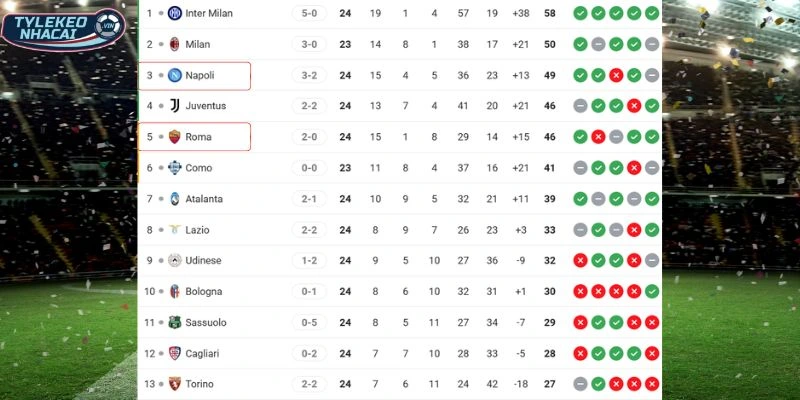Click Napoli's red loss form indicator
Image resolution: width=800 pixels, height=400 pixels.
pyautogui.click(x=616, y=75)
